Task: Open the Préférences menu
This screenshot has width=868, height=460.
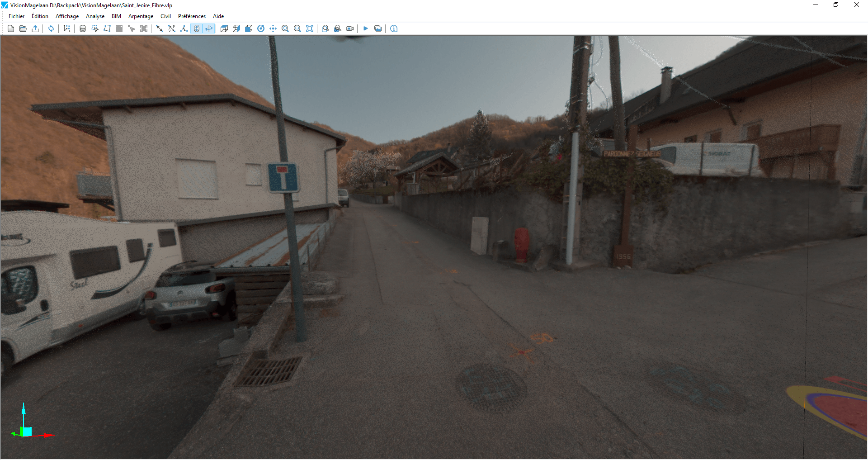Action: click(192, 16)
